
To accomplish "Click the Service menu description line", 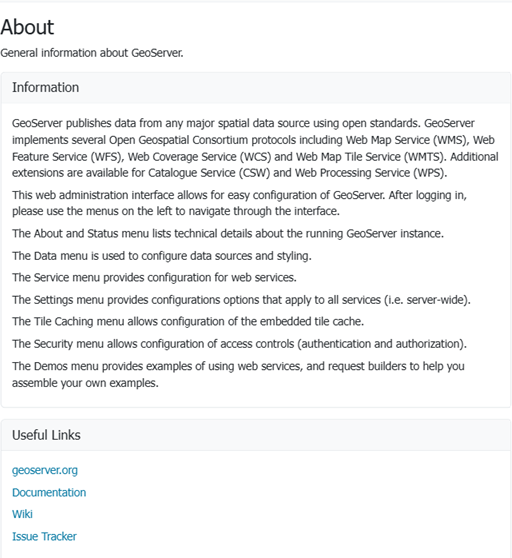I will [154, 278].
